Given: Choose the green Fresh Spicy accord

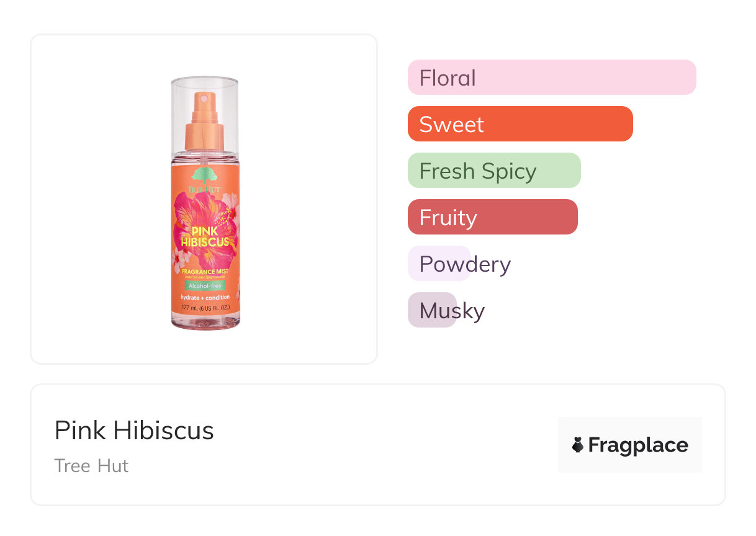Looking at the screenshot, I should tap(493, 171).
